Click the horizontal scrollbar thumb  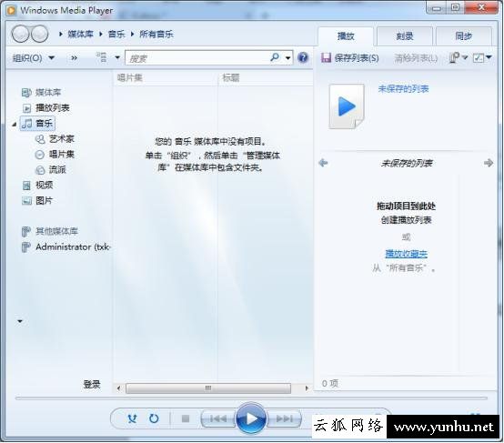pyautogui.click(x=208, y=388)
